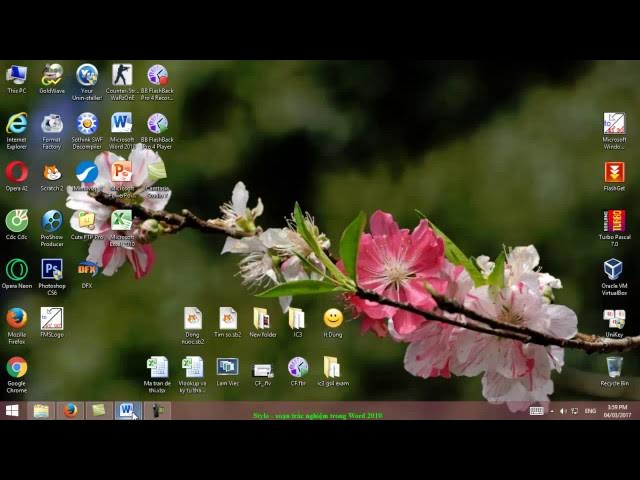Open Cute FTP Pro shortcut
This screenshot has width=640, height=480.
[87, 225]
